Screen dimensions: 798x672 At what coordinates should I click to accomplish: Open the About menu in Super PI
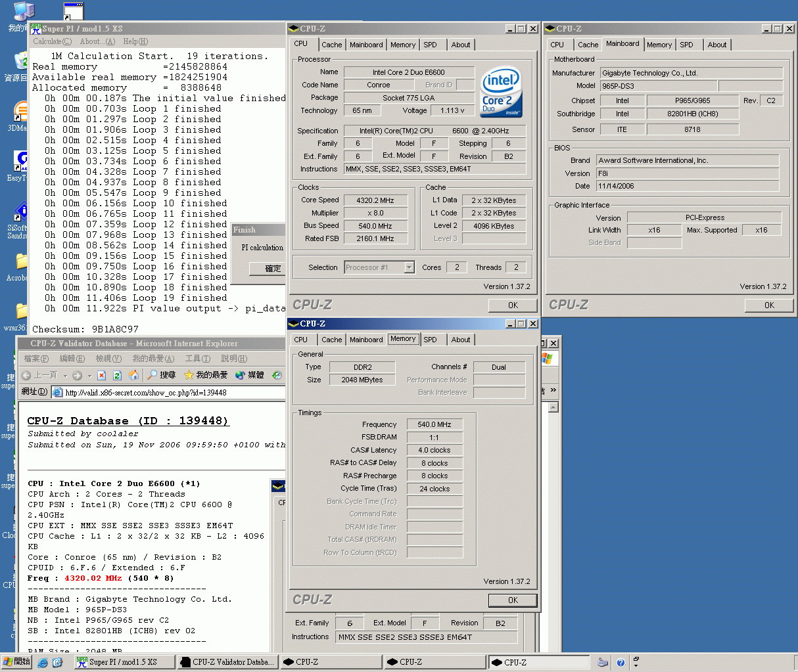point(97,41)
